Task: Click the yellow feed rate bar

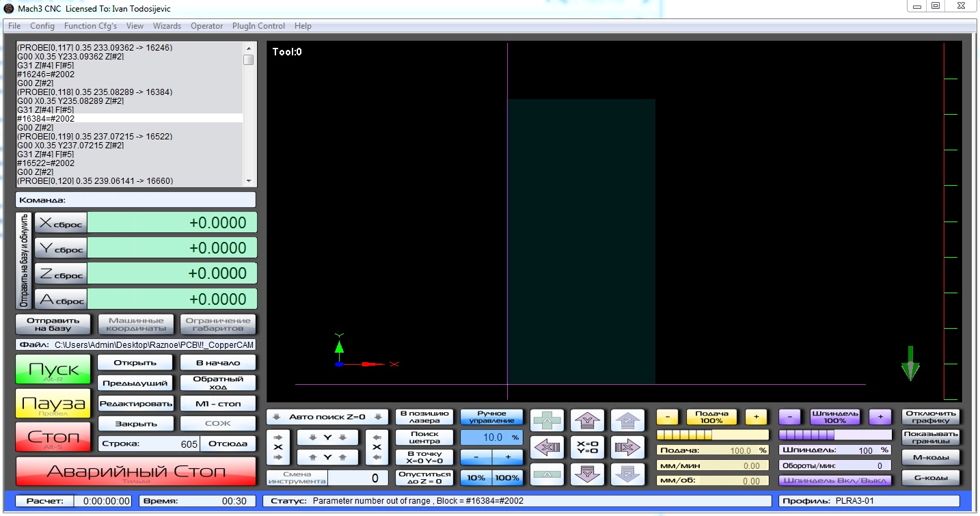Action: pos(713,435)
